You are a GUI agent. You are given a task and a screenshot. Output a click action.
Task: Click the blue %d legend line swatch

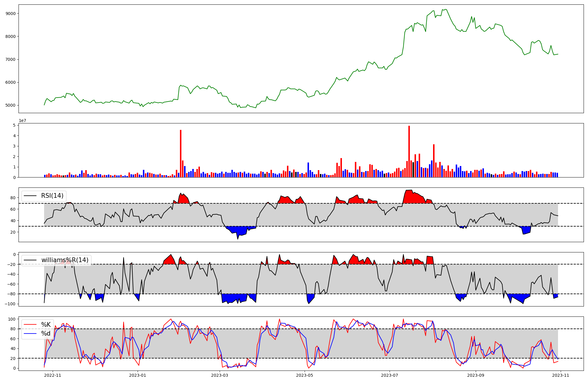point(30,334)
